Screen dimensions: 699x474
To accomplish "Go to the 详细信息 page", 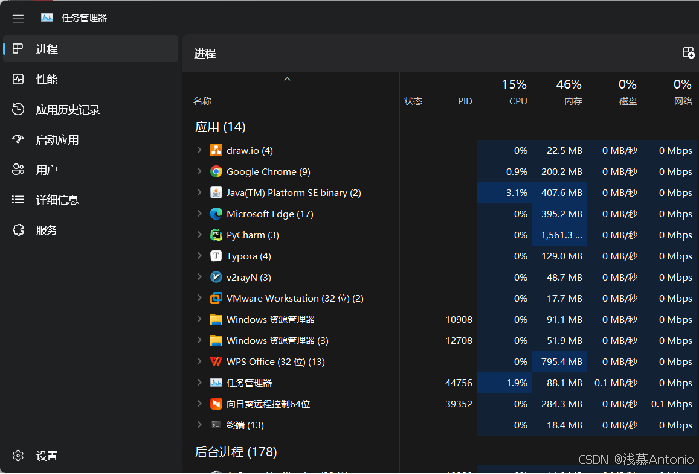I will 57,200.
